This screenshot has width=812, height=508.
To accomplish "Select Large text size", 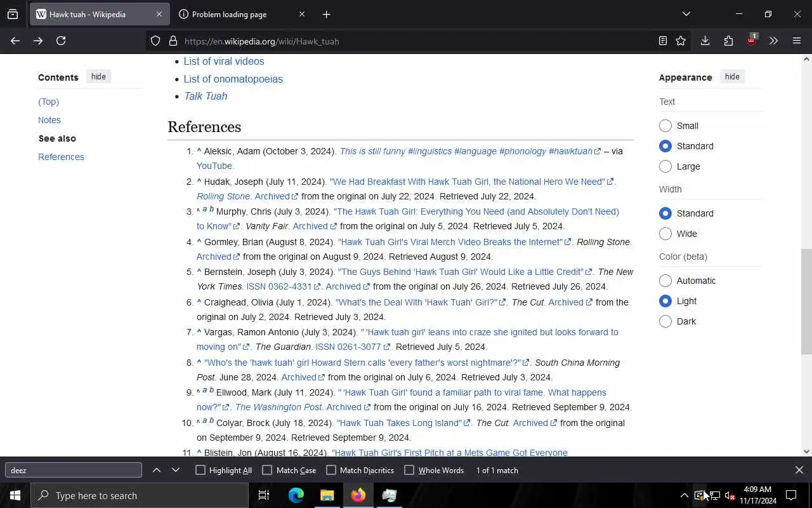I will [665, 166].
